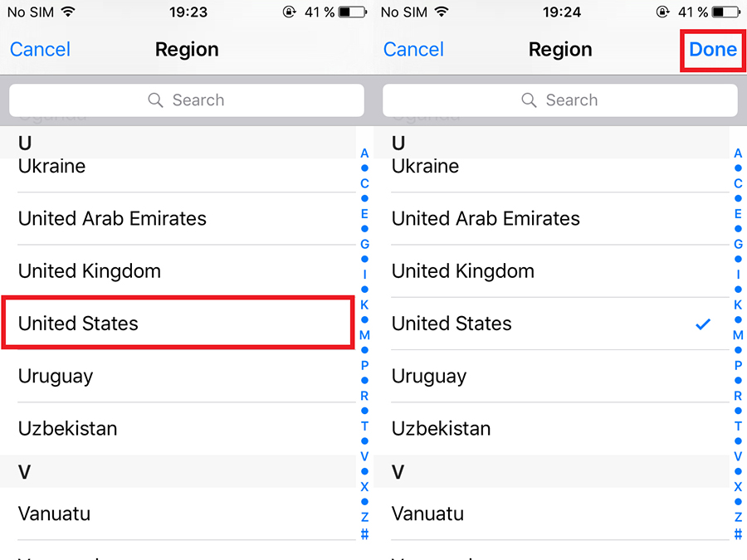The width and height of the screenshot is (747, 560).
Task: Tap the highlighted Done button
Action: (712, 49)
